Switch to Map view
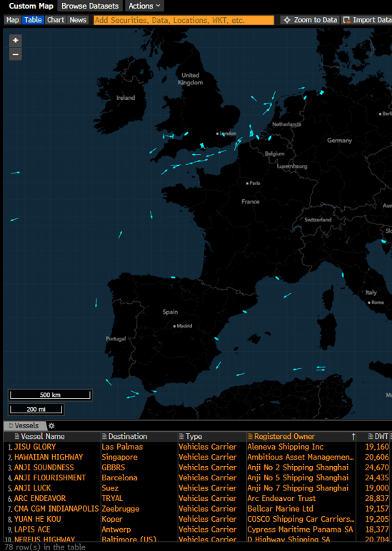The height and width of the screenshot is (551, 392). (13, 20)
